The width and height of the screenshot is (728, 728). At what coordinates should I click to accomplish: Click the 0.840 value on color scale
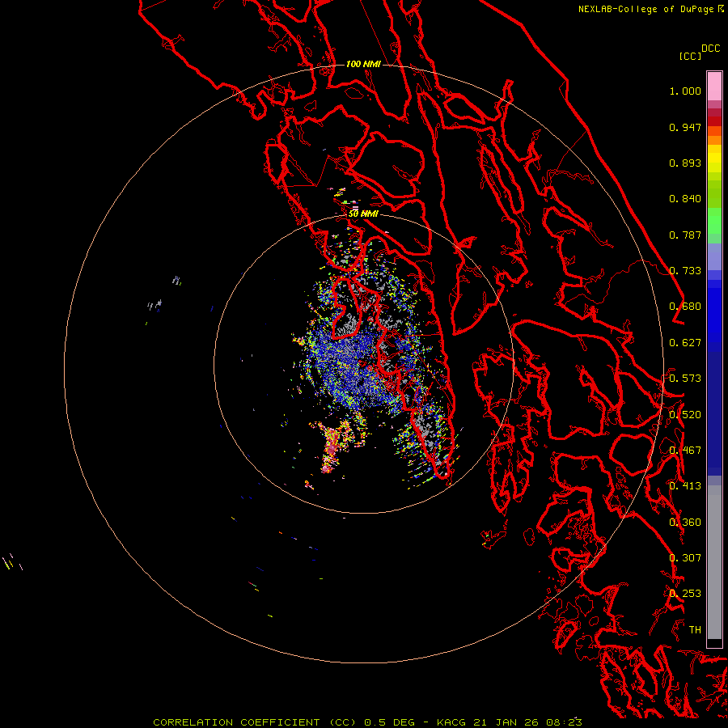click(685, 199)
